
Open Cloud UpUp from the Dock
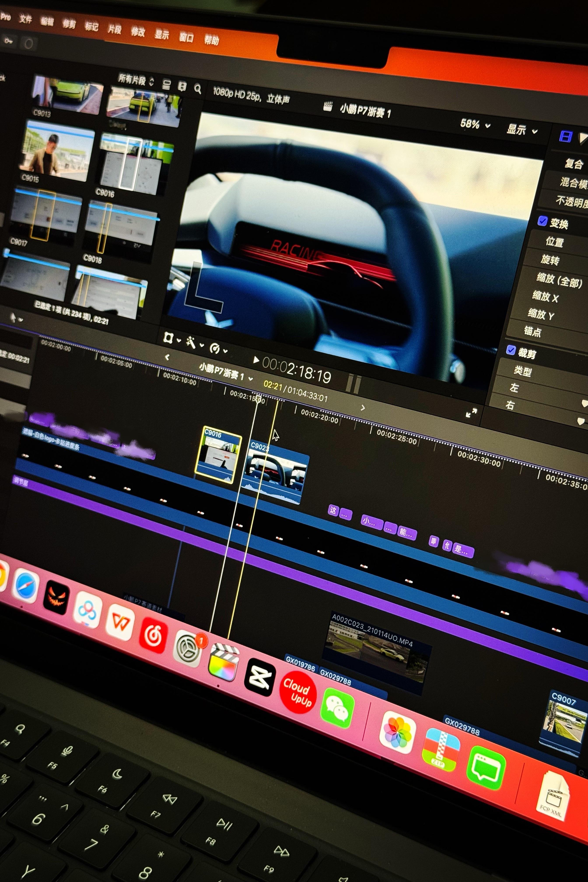298,692
